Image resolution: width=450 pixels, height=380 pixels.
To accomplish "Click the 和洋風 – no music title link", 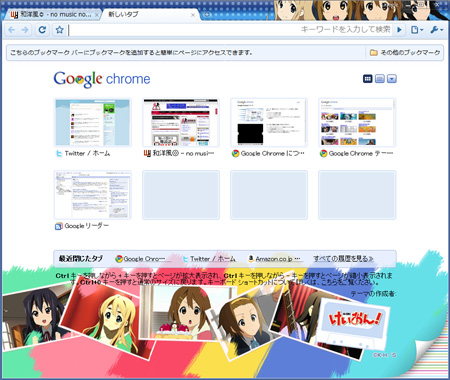I will [183, 153].
